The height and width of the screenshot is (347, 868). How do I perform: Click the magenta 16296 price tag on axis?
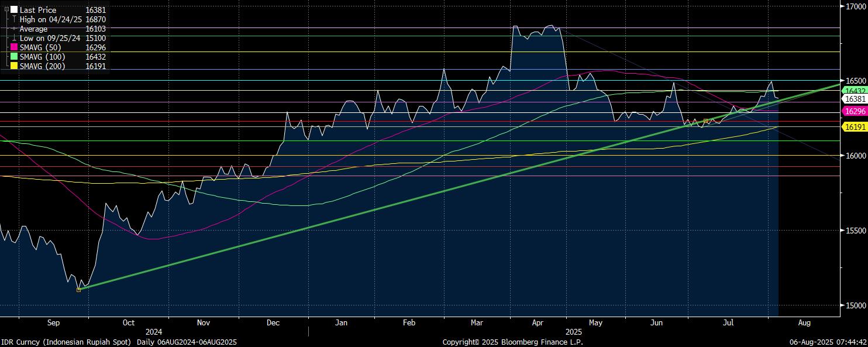click(855, 111)
